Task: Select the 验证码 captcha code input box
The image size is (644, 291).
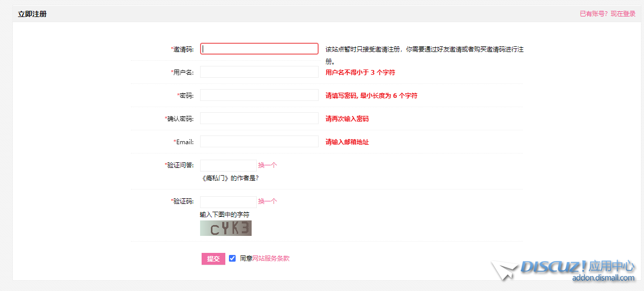Action: coord(227,201)
